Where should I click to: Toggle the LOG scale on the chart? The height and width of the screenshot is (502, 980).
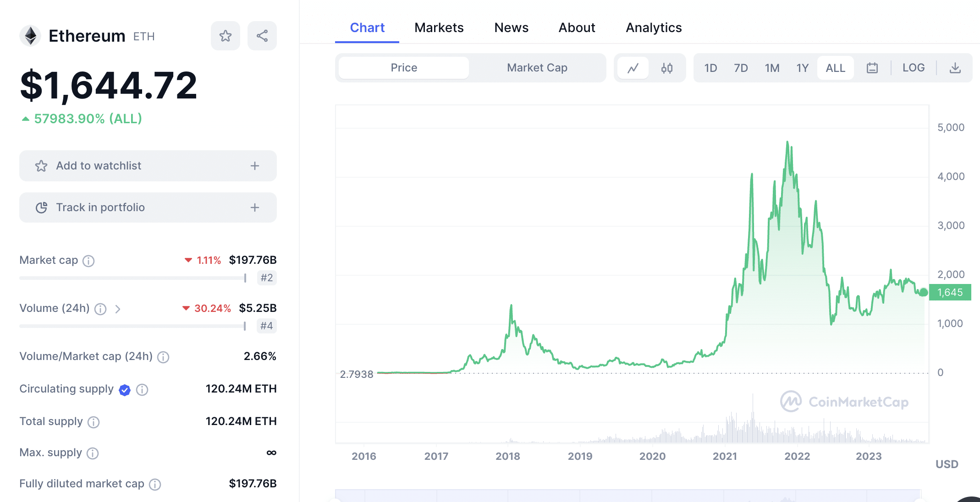(913, 67)
